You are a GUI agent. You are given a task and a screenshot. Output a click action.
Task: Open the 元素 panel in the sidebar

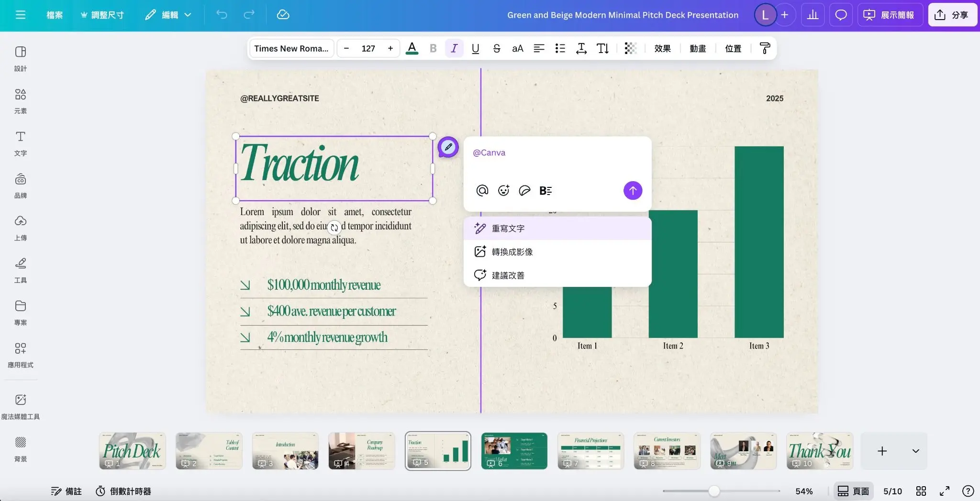tap(20, 100)
